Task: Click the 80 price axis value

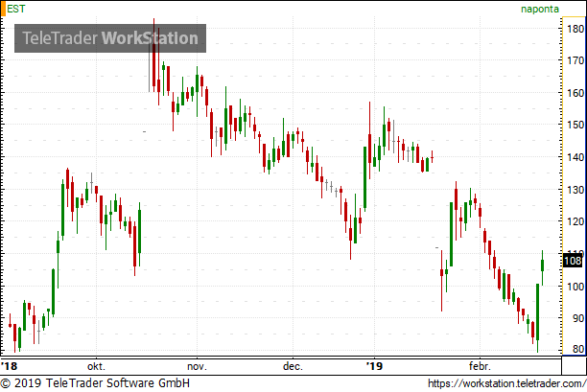Action: 578,350
